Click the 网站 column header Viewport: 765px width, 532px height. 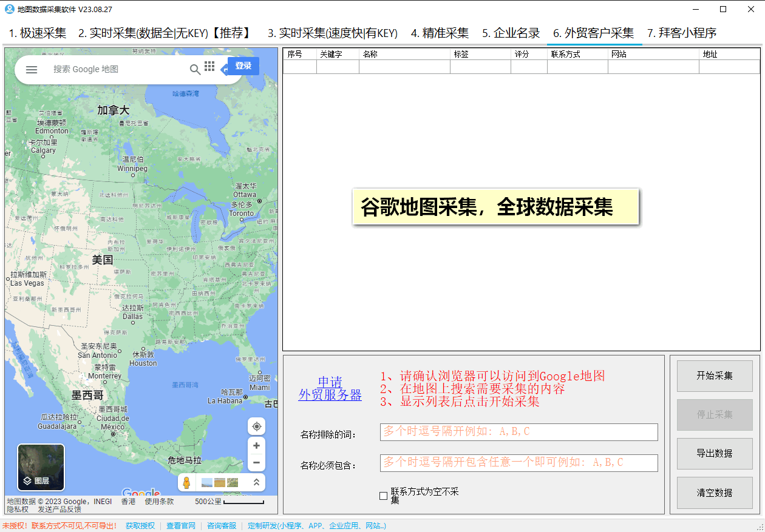coord(654,54)
